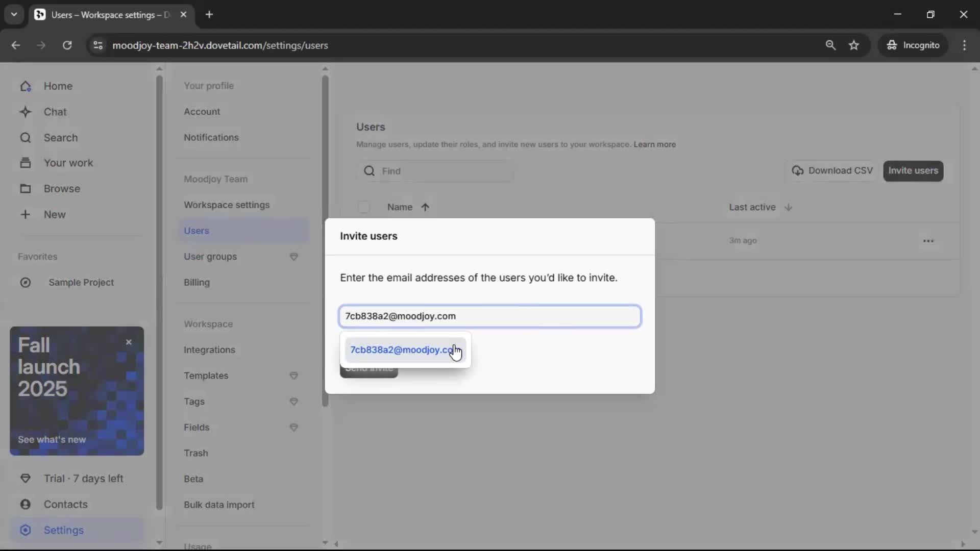Click the Home icon in sidebar

(x=26, y=86)
